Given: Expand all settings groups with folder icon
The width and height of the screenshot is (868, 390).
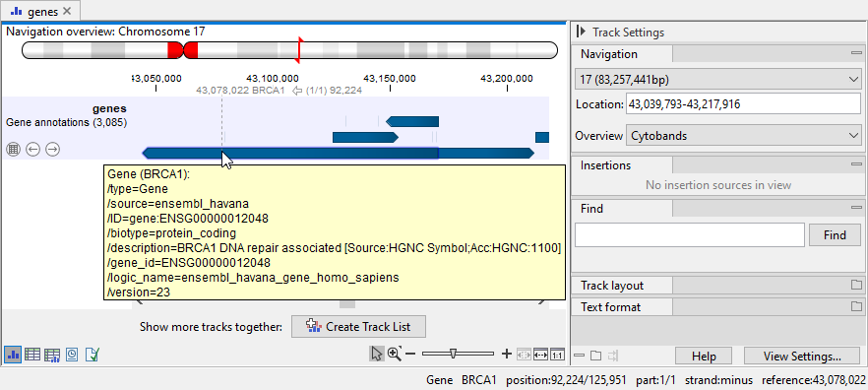Looking at the screenshot, I should click(595, 356).
